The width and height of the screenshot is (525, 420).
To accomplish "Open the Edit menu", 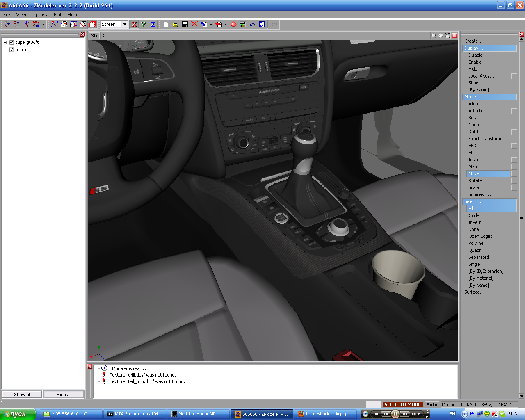I will coord(57,15).
